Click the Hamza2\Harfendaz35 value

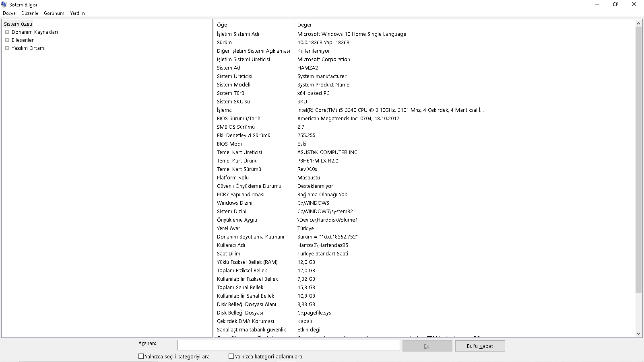click(x=323, y=245)
